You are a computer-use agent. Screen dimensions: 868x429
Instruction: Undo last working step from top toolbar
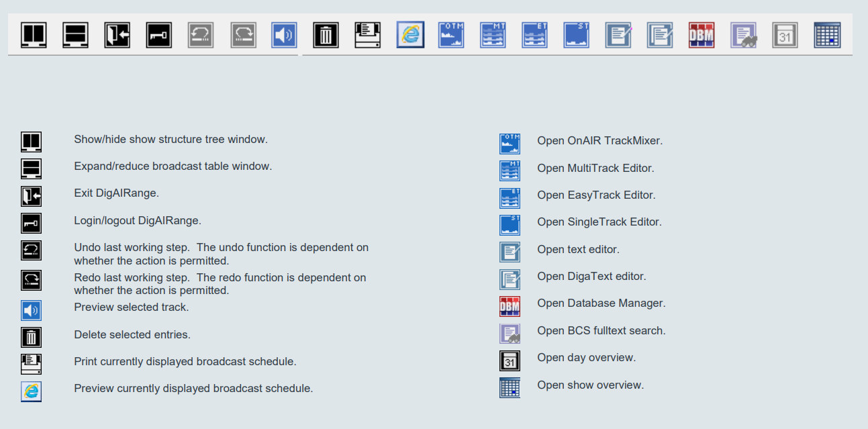pyautogui.click(x=201, y=35)
